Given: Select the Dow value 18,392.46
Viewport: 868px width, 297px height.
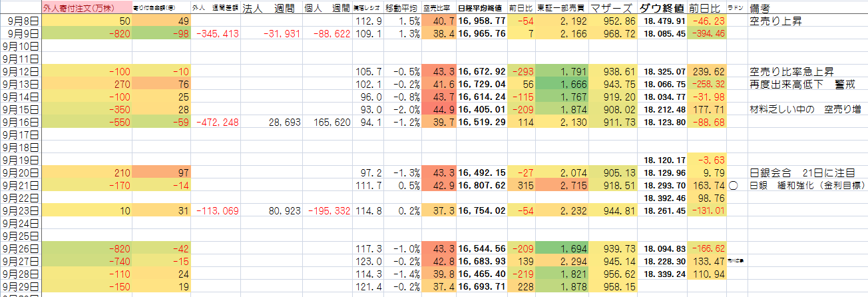Looking at the screenshot, I should [x=662, y=198].
